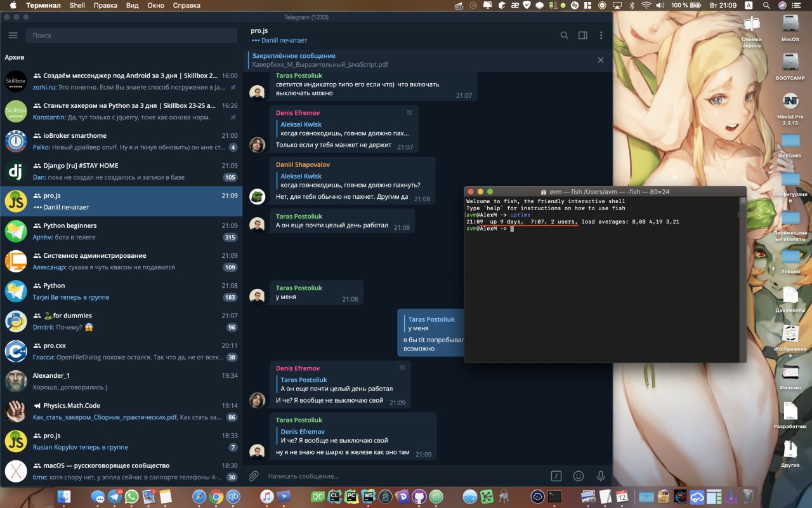This screenshot has width=812, height=508.
Task: Open the pro.js chat header title
Action: 259,30
